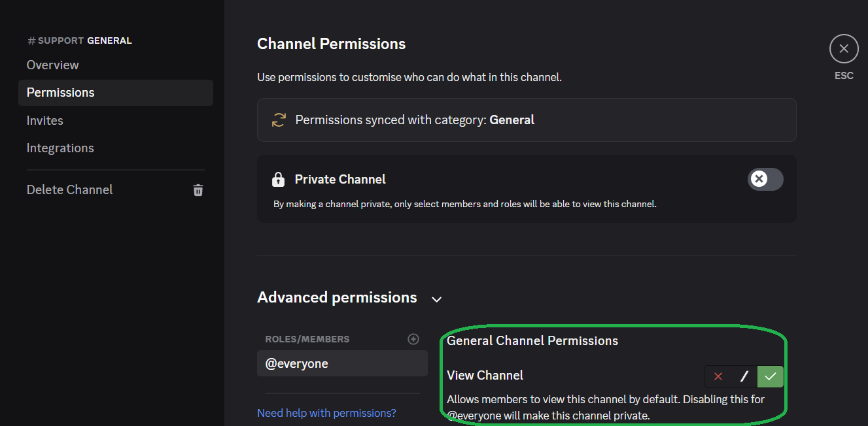This screenshot has height=426, width=868.
Task: Click the General category name in sync banner
Action: tap(512, 120)
